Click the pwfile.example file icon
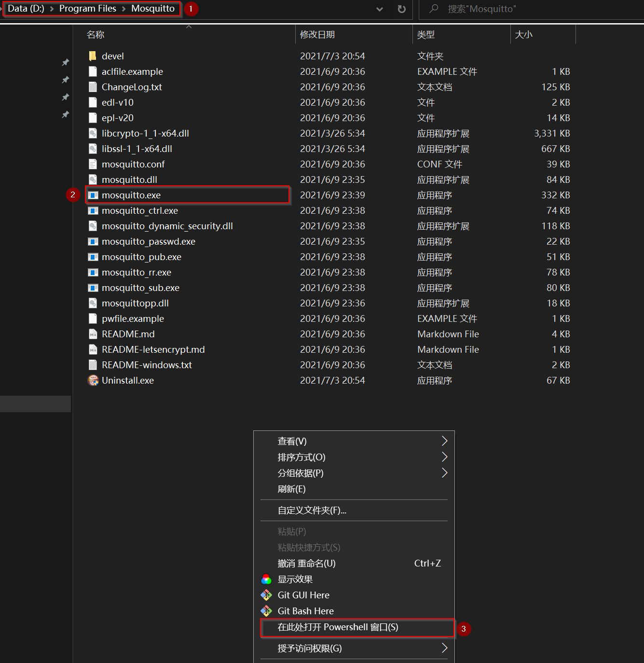This screenshot has height=663, width=644. [x=93, y=318]
